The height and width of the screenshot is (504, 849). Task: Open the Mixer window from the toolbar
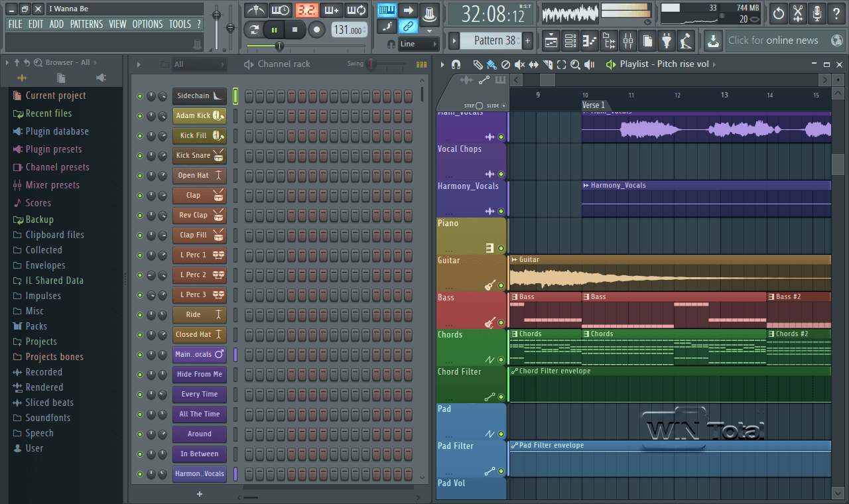(x=628, y=41)
